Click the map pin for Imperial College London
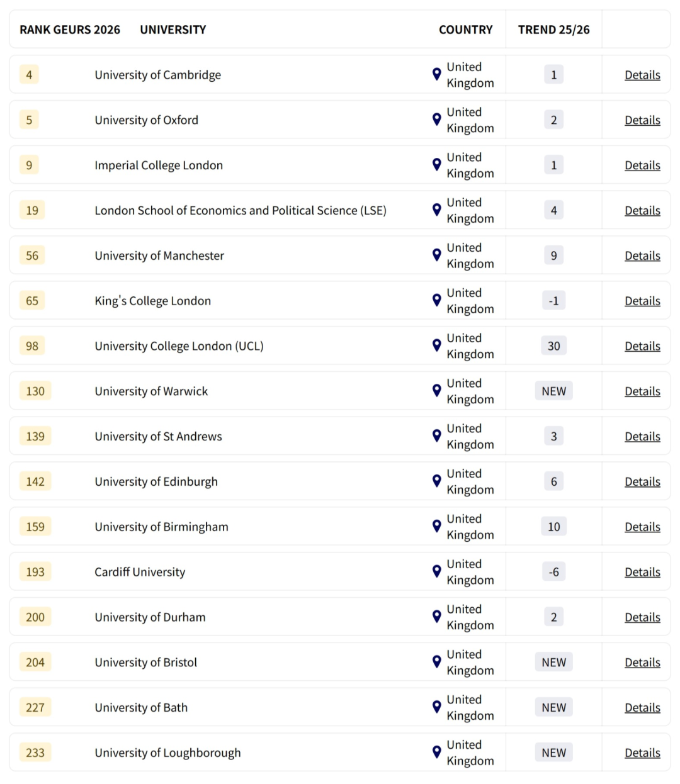Image resolution: width=680 pixels, height=784 pixels. (436, 165)
